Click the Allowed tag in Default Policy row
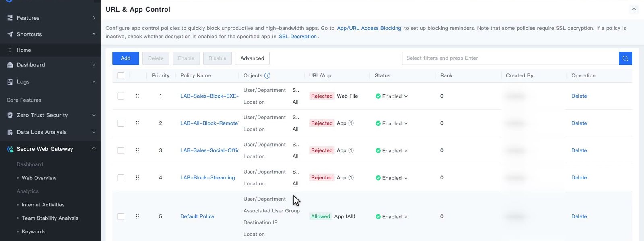 321,217
